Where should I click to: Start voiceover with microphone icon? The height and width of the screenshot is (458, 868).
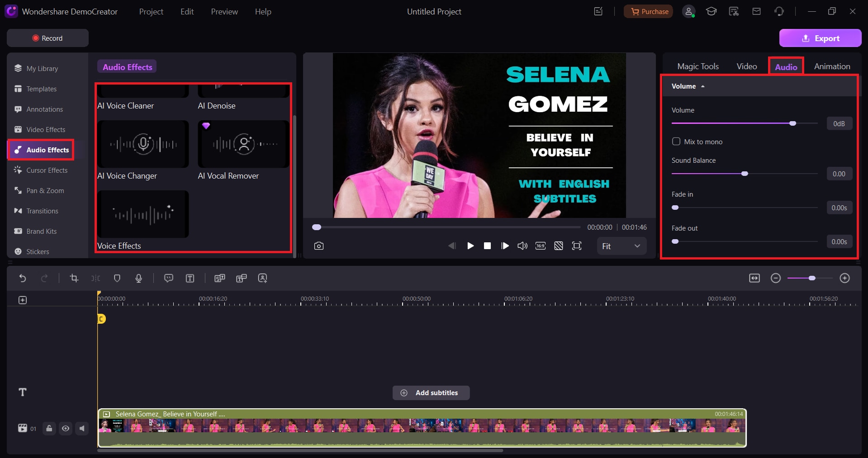click(x=139, y=278)
